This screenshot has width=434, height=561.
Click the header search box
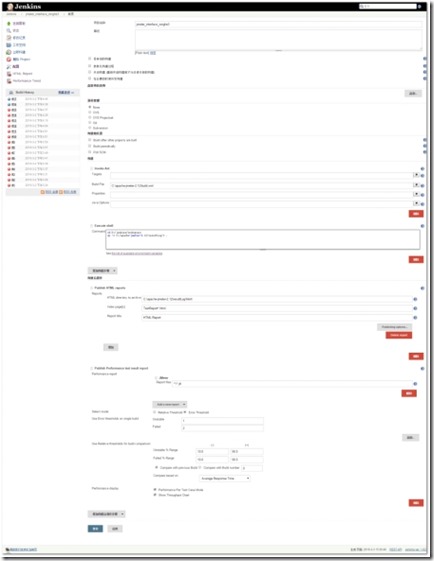pyautogui.click(x=388, y=6)
